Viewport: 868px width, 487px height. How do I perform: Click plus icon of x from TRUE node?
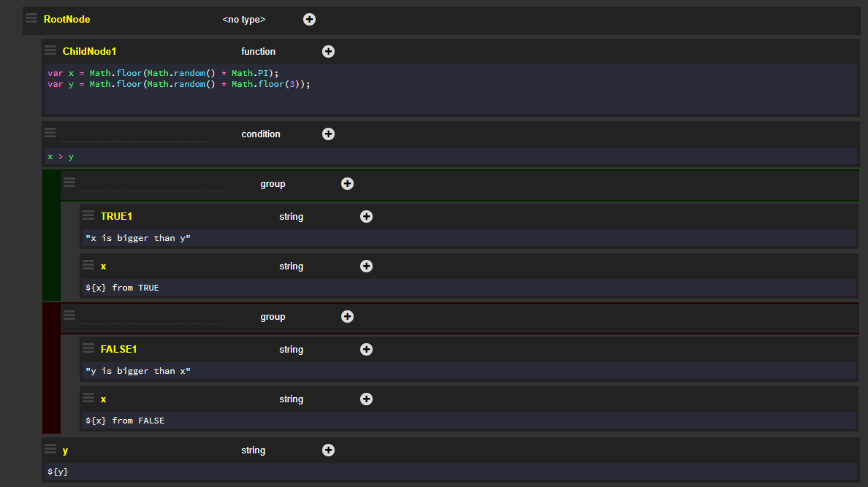(366, 266)
